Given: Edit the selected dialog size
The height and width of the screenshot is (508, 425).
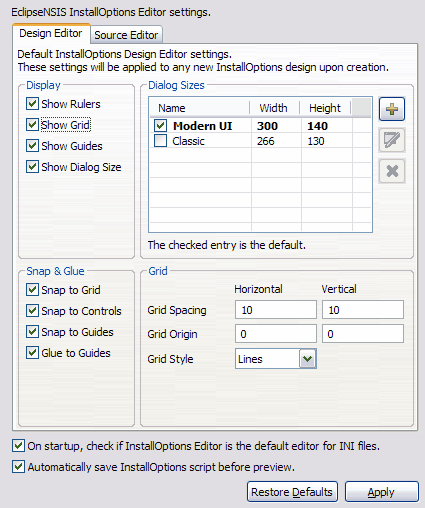Looking at the screenshot, I should [392, 140].
